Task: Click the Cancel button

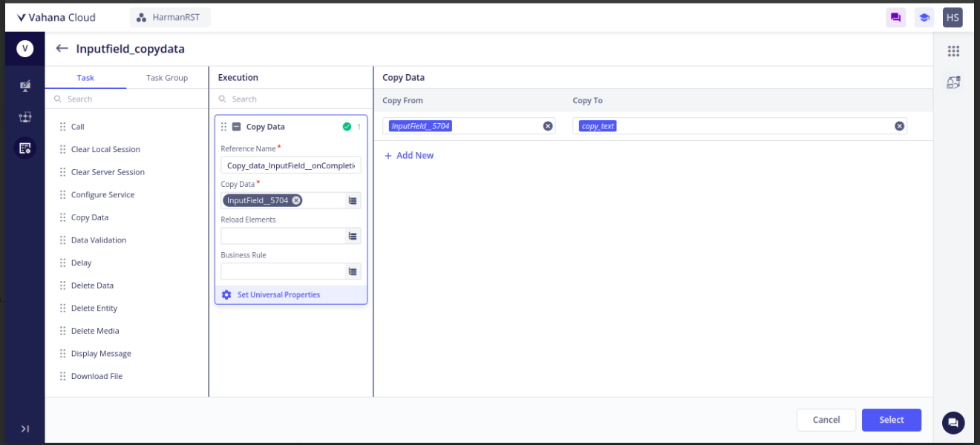Action: pyautogui.click(x=826, y=420)
